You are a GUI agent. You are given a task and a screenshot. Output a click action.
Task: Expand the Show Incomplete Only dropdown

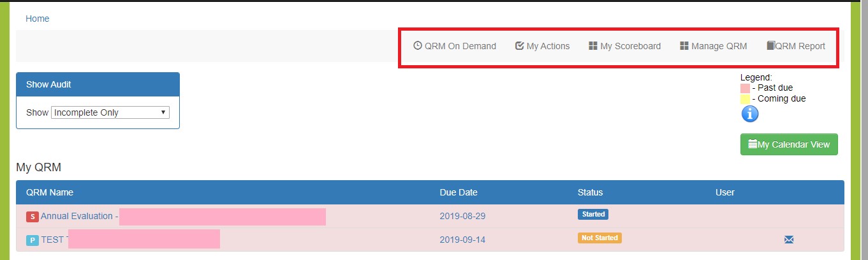[x=110, y=112]
